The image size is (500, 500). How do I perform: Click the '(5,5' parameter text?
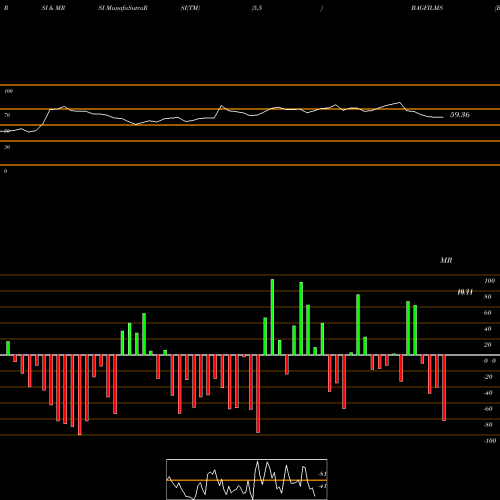click(257, 8)
